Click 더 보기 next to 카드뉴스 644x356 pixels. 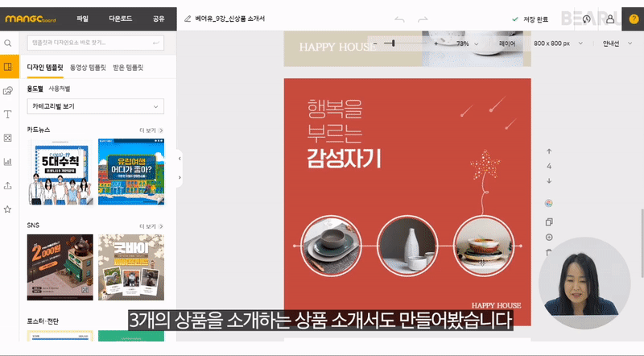pos(151,130)
